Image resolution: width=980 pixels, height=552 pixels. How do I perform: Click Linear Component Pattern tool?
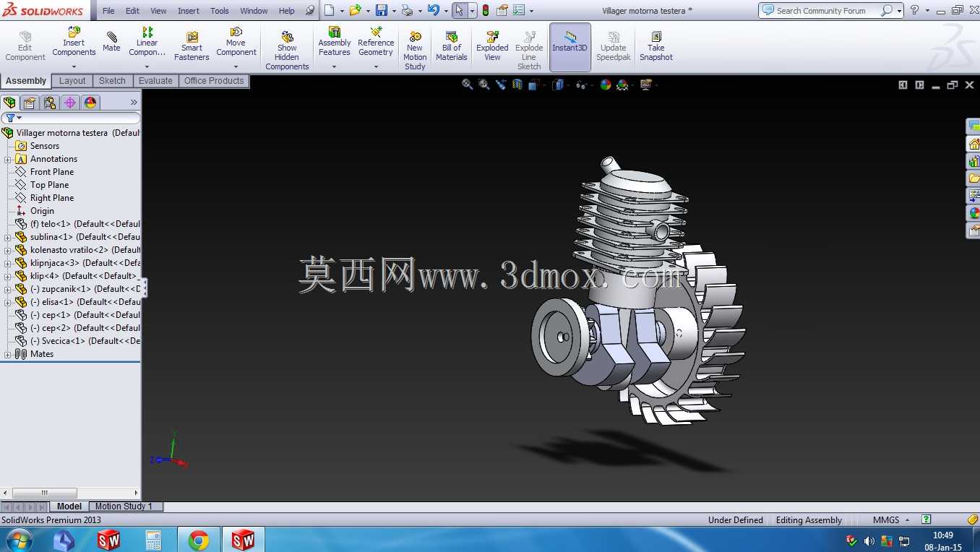coord(147,42)
